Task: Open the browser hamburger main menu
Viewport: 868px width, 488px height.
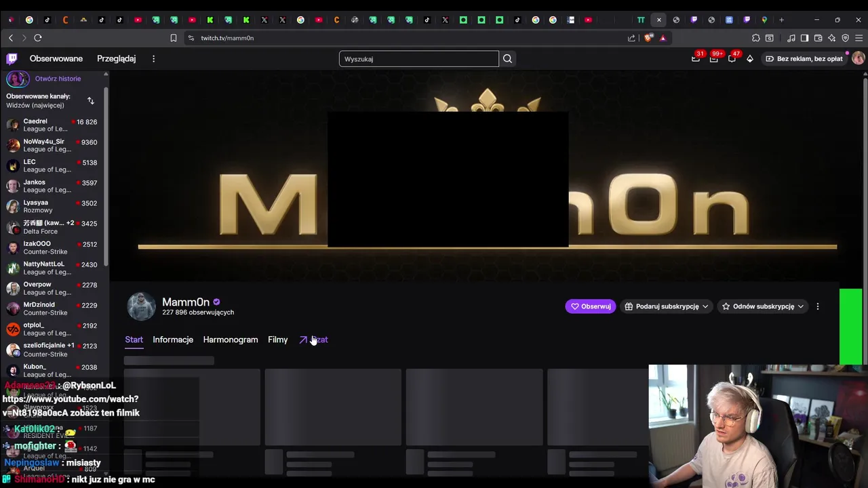Action: pyautogui.click(x=859, y=38)
